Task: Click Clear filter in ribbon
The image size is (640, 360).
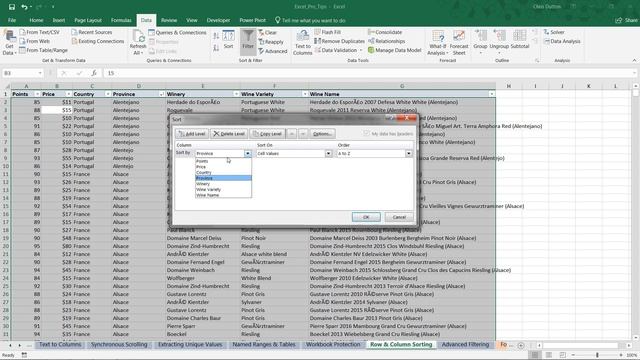Action: tap(268, 32)
